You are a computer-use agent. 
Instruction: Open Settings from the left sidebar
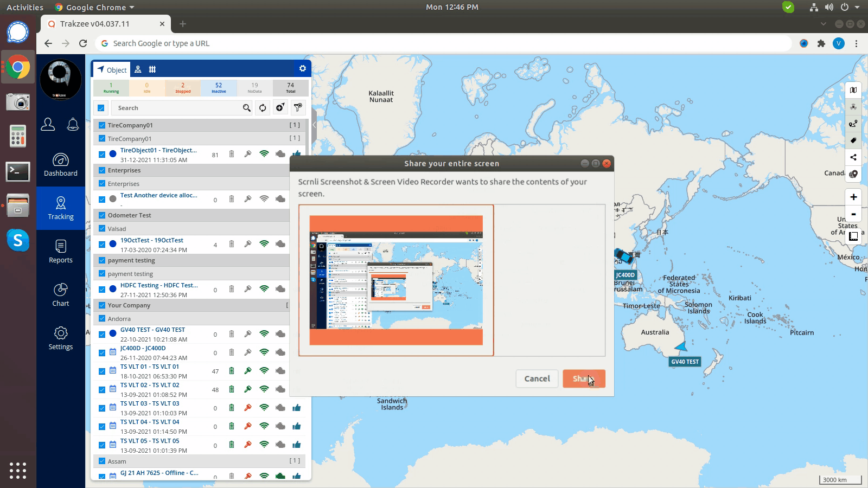pyautogui.click(x=61, y=339)
